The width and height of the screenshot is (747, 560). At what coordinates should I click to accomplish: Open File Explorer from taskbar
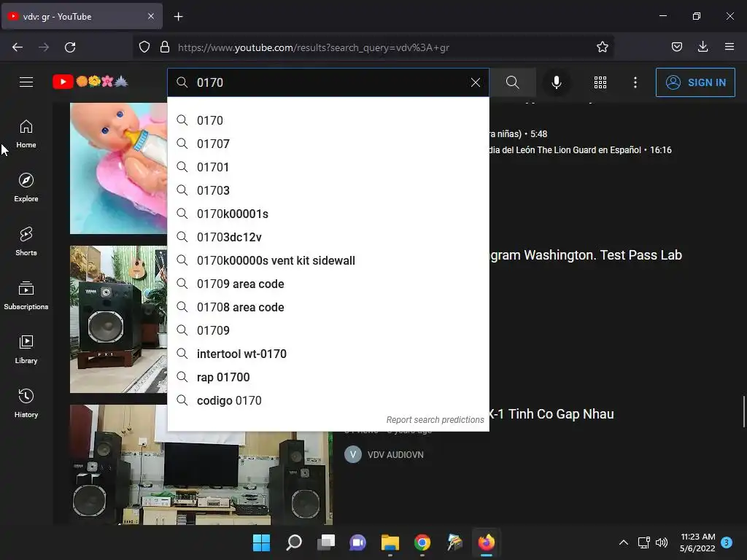[x=390, y=542]
